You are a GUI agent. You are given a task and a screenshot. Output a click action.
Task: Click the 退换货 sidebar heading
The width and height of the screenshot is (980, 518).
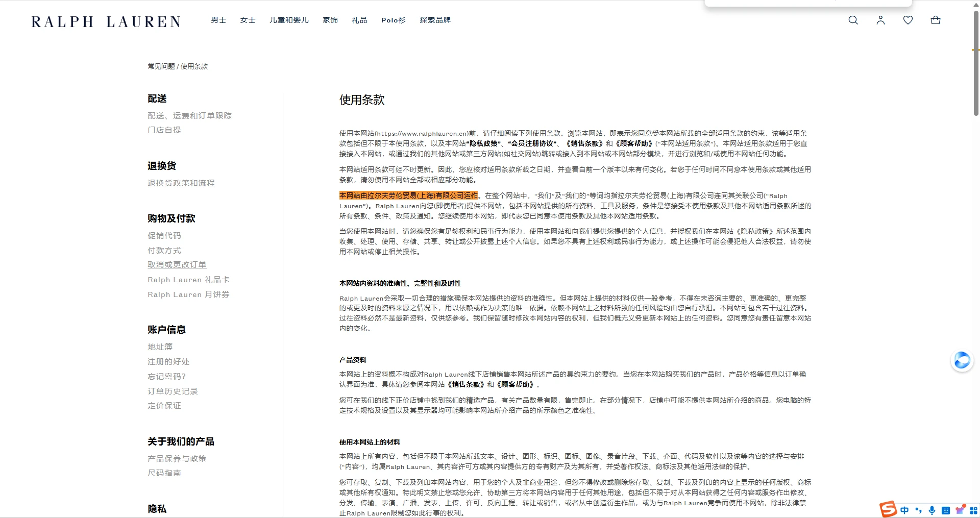coord(162,166)
